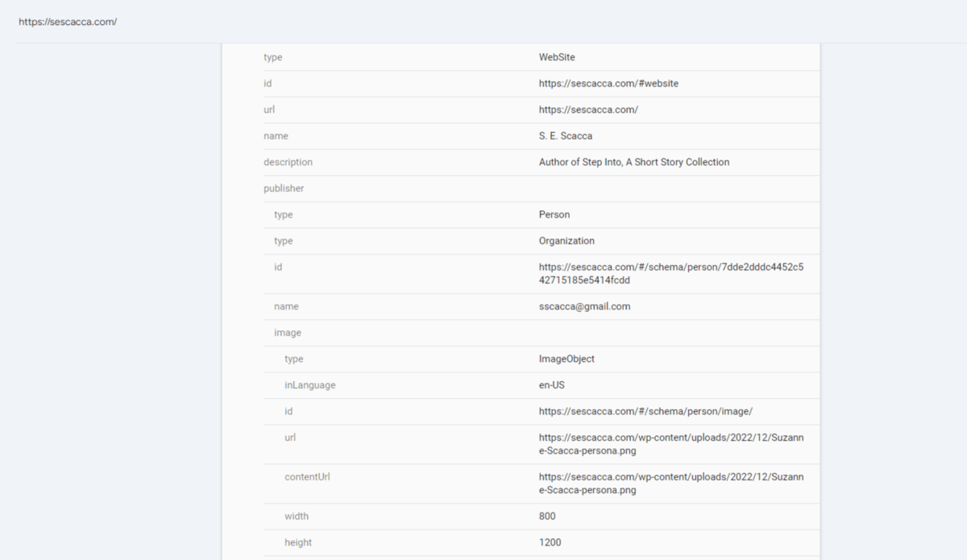Click the 'description' field label
This screenshot has width=967, height=560.
click(288, 162)
